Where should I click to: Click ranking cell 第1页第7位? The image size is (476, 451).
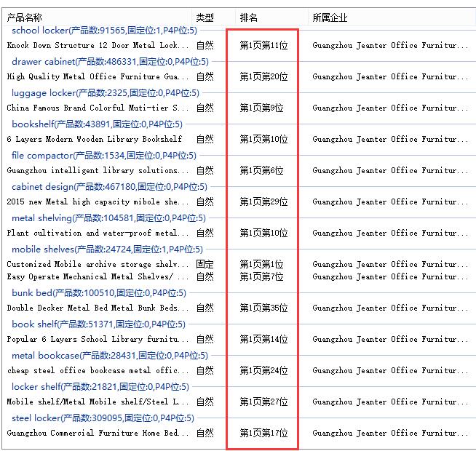pos(262,277)
